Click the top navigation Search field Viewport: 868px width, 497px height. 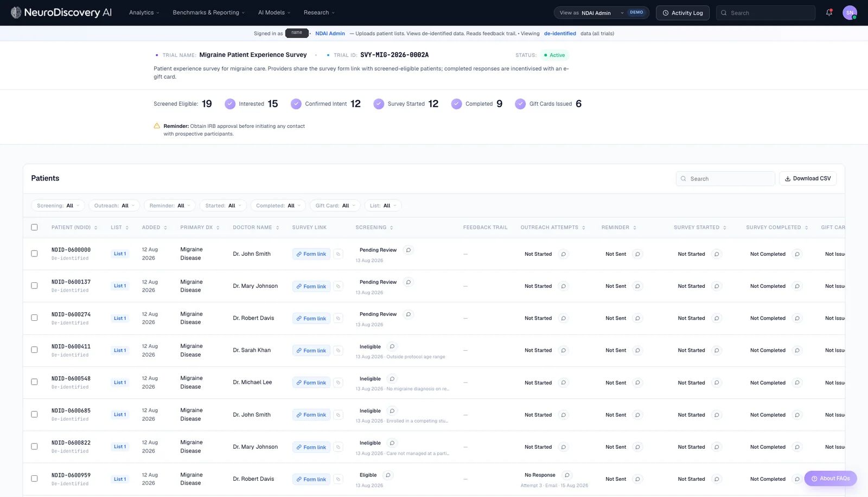click(x=765, y=12)
